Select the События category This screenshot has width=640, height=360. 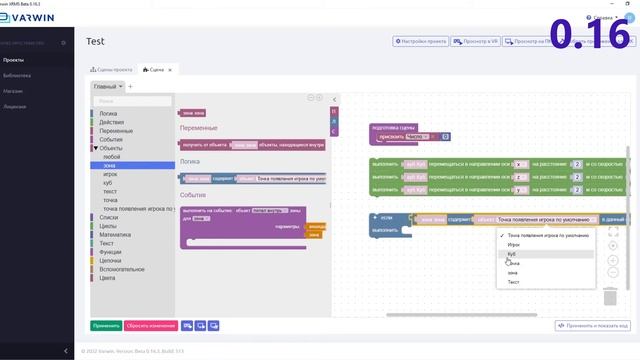coord(111,139)
